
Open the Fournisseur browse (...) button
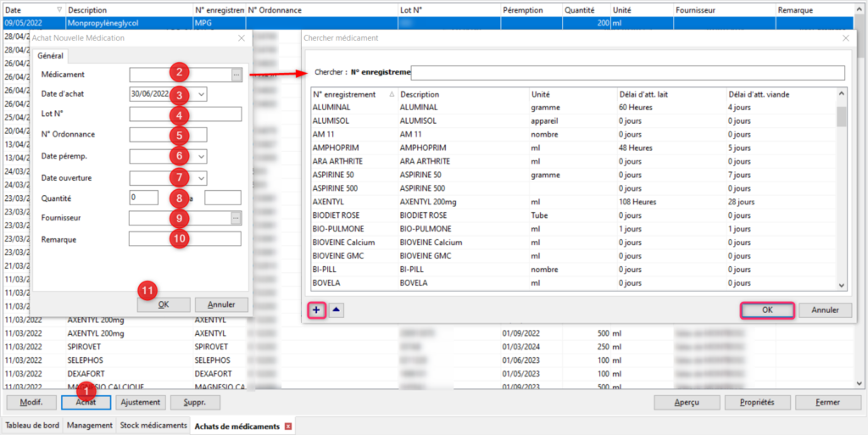(236, 218)
